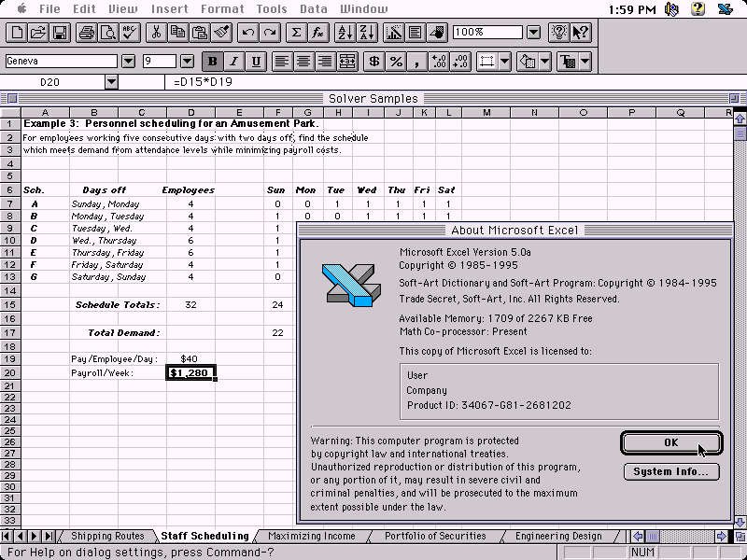Launch the ChartWizard tool
The height and width of the screenshot is (560, 747).
coord(393,33)
